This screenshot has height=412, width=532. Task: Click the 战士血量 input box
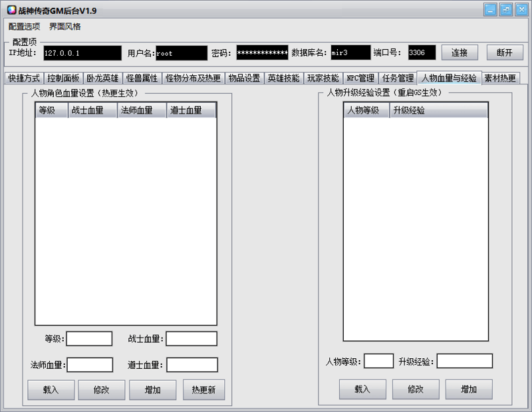(x=192, y=338)
